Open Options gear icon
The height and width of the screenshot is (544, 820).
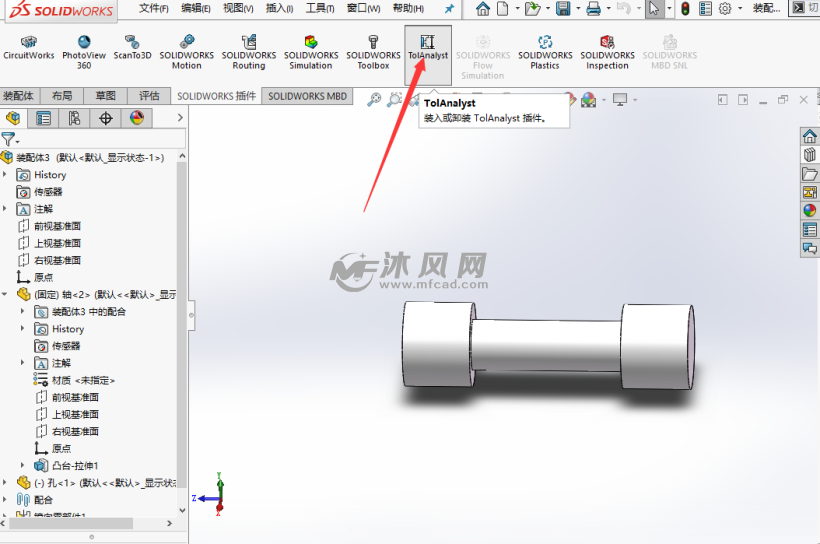point(725,8)
